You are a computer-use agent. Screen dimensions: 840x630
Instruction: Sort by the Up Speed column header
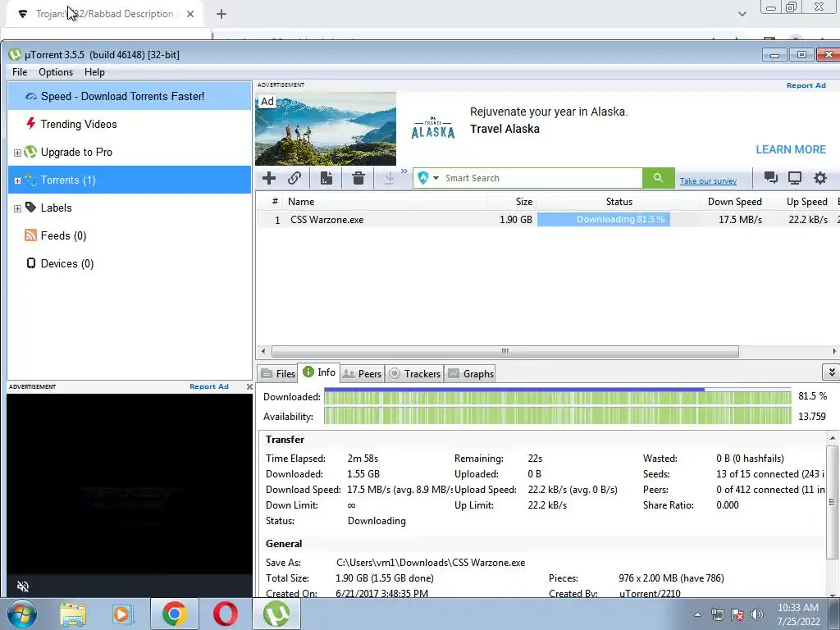coord(801,202)
